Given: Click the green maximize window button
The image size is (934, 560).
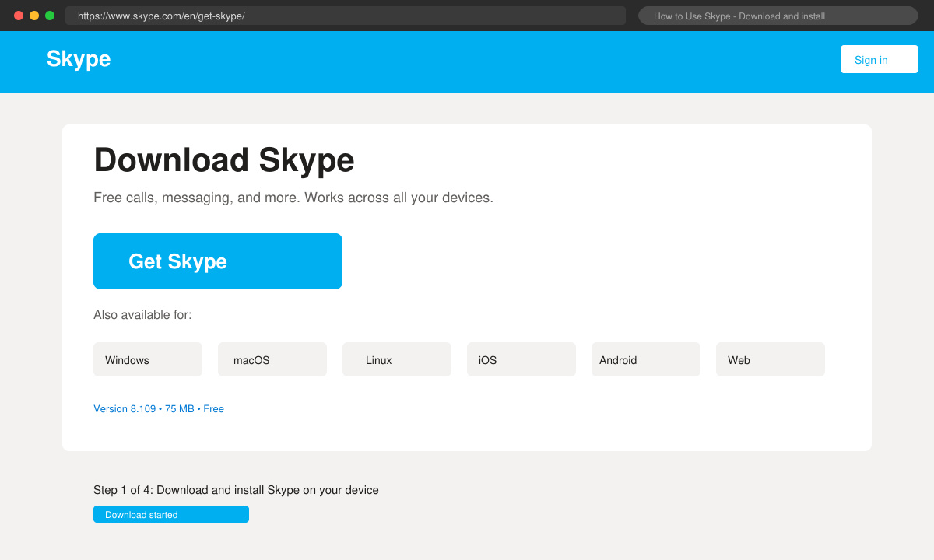Looking at the screenshot, I should click(x=50, y=16).
